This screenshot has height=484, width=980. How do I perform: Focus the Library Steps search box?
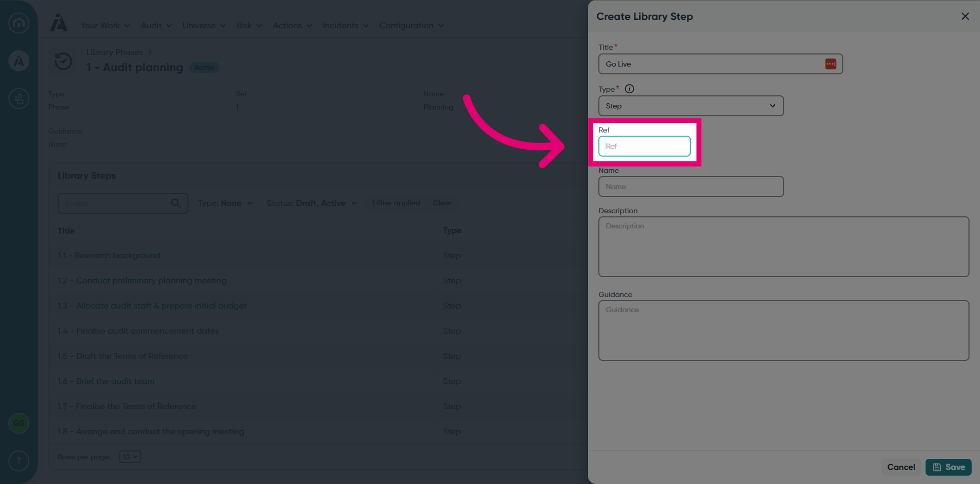[122, 203]
